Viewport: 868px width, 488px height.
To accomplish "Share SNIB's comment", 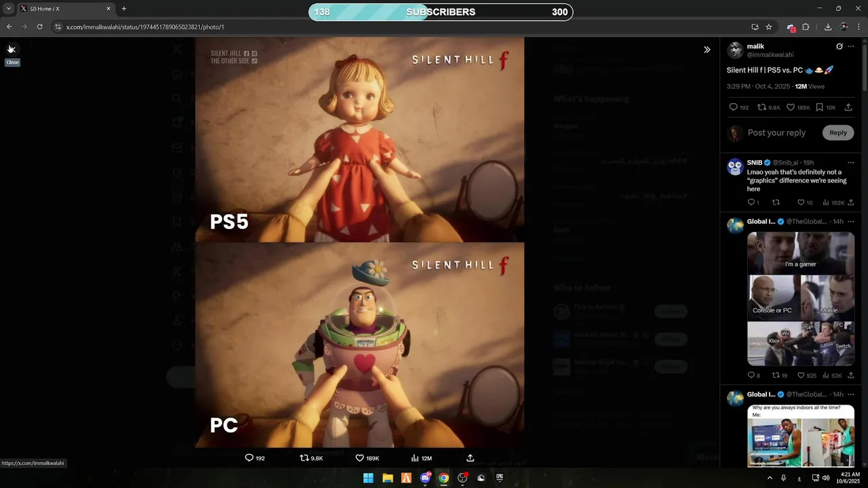I will (x=851, y=203).
